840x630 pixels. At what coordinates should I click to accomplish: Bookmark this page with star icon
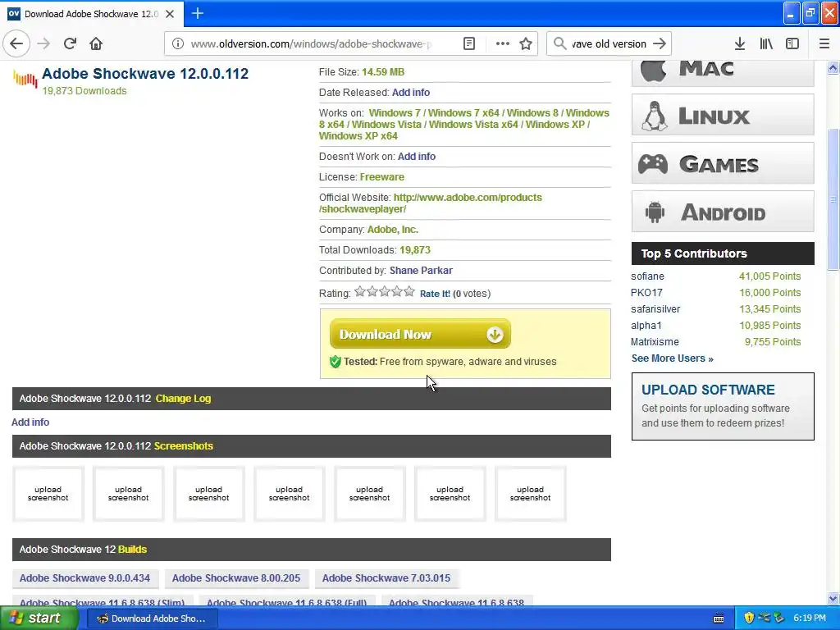point(526,44)
